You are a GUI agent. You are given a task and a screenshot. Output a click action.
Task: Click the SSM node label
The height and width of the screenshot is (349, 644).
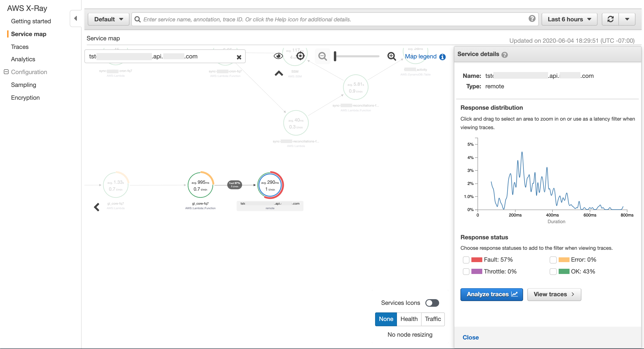pyautogui.click(x=295, y=72)
